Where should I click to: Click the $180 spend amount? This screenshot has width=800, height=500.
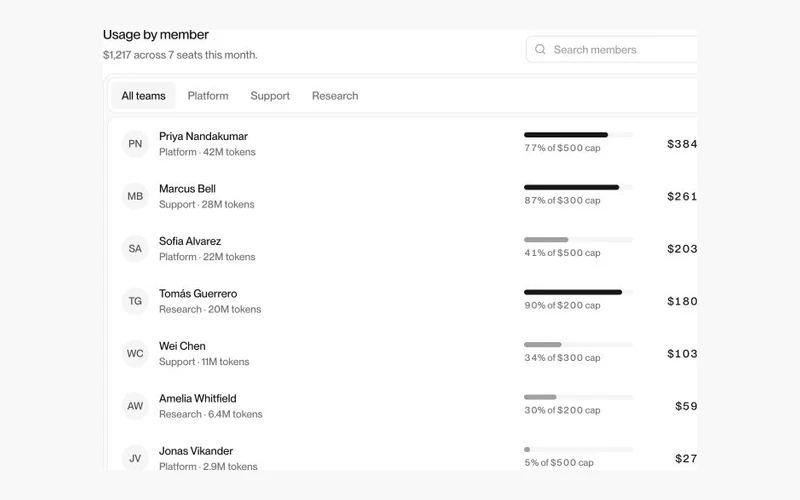pyautogui.click(x=682, y=301)
